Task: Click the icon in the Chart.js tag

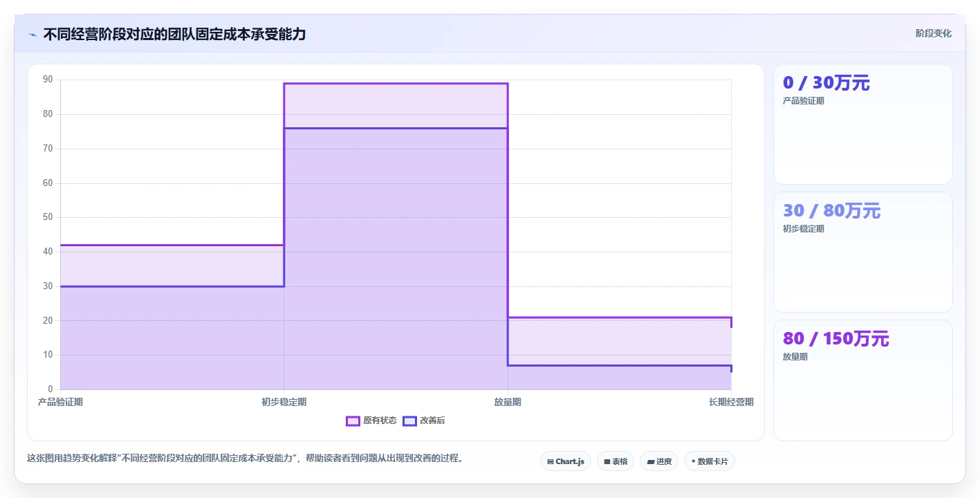Action: tap(551, 461)
